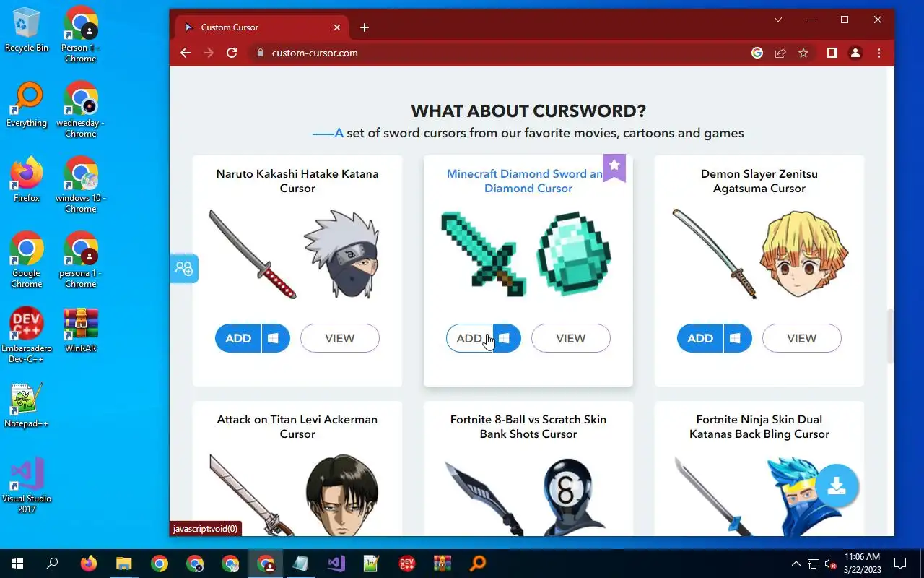The height and width of the screenshot is (578, 924).
Task: Open wednesday - Chrome desktop shortcut
Action: click(x=81, y=109)
